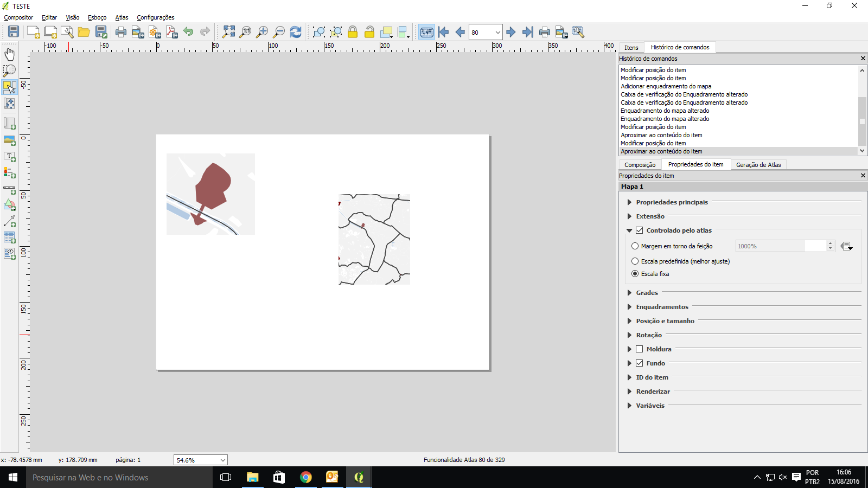Viewport: 868px width, 488px height.
Task: Unlock all items
Action: [369, 32]
